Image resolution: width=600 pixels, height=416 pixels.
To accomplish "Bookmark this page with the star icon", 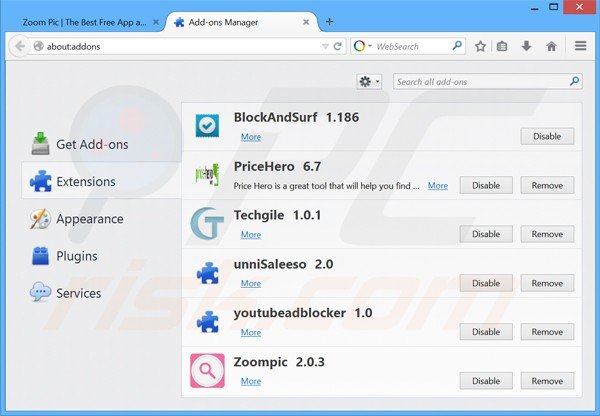I will pos(480,46).
